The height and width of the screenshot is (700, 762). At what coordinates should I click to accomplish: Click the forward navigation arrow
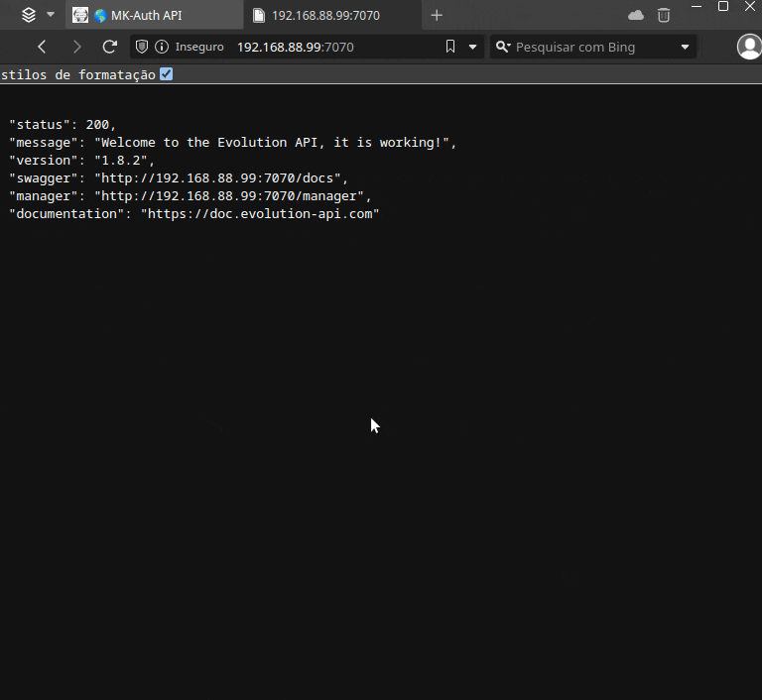click(x=76, y=47)
